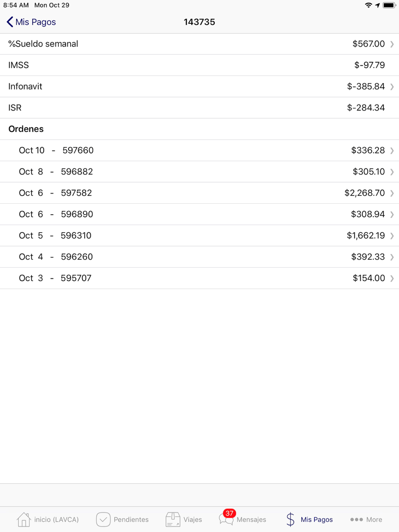Open order 597582 disclosure chevron

392,193
